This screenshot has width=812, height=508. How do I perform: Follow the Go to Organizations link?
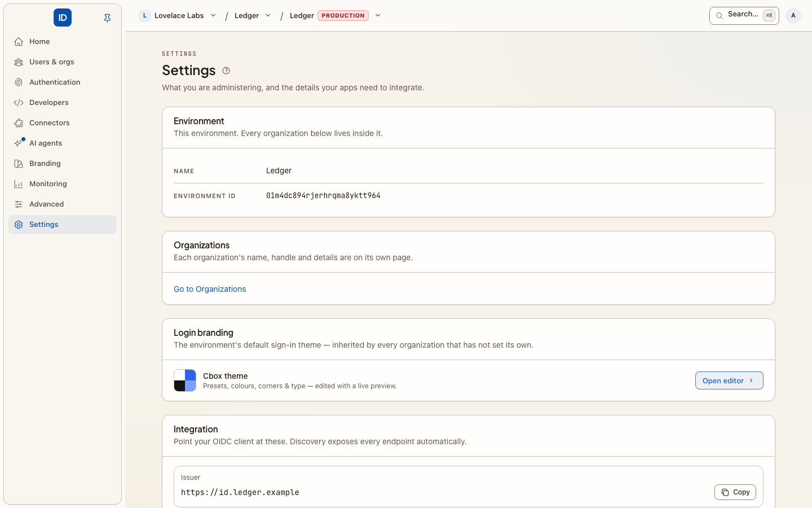(x=210, y=289)
